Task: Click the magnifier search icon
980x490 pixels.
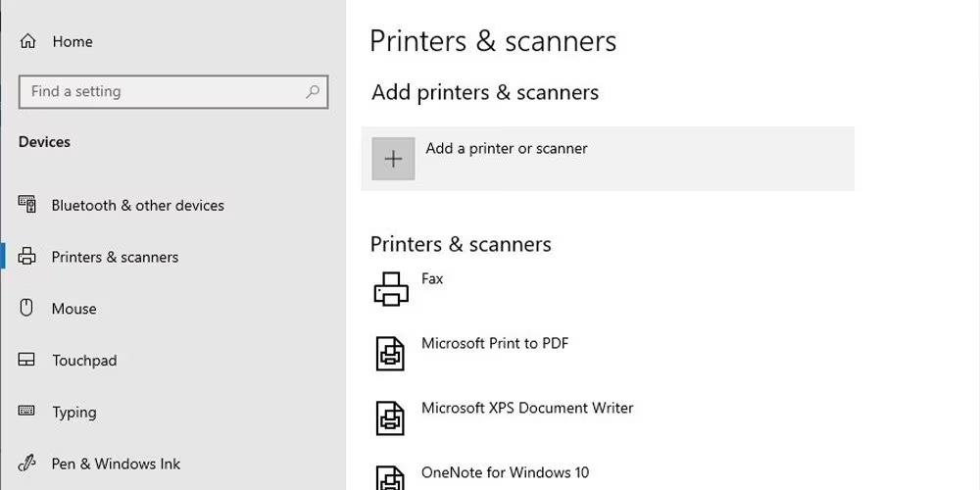Action: coord(313,91)
